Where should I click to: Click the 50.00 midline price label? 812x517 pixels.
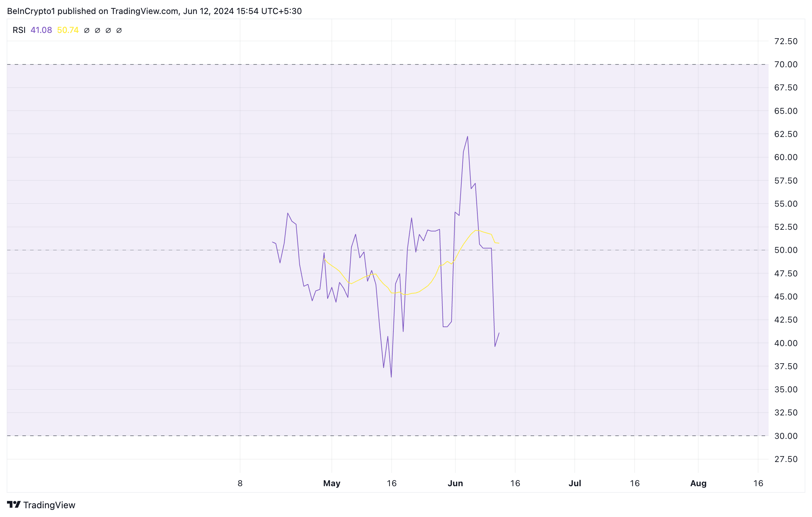click(x=786, y=250)
